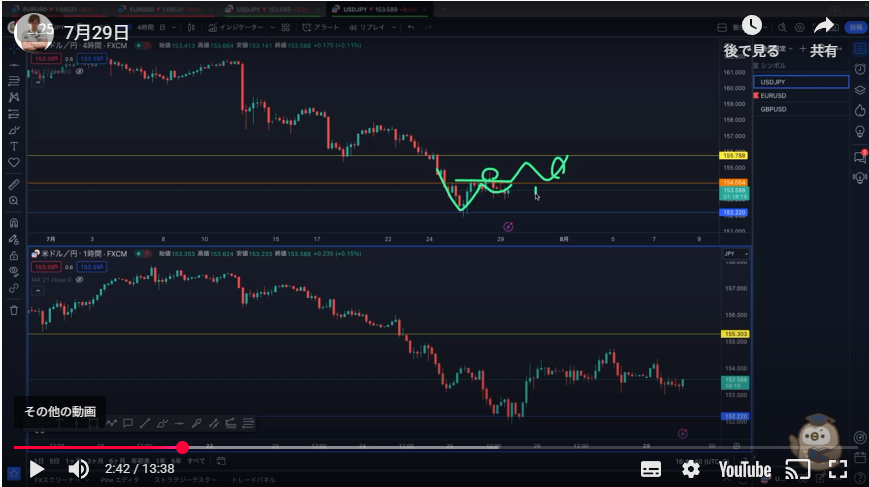The height and width of the screenshot is (487, 869).
Task: Click the brush drawing tool
Action: [x=14, y=130]
